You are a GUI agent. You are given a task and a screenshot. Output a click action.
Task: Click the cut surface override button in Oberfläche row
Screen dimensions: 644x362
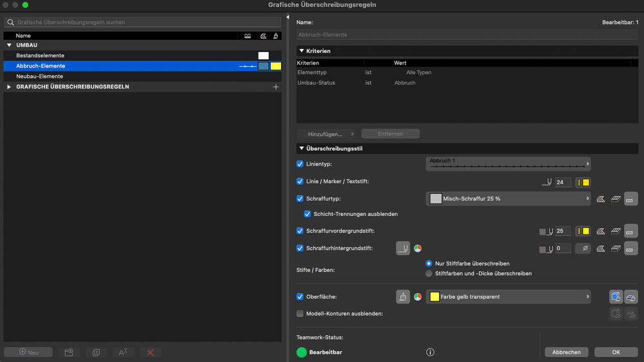pos(631,297)
